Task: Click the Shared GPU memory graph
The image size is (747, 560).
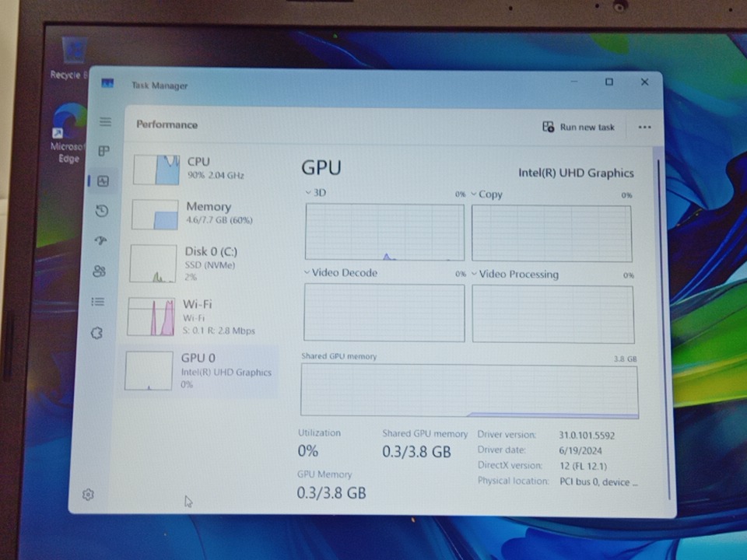Action: 469,391
